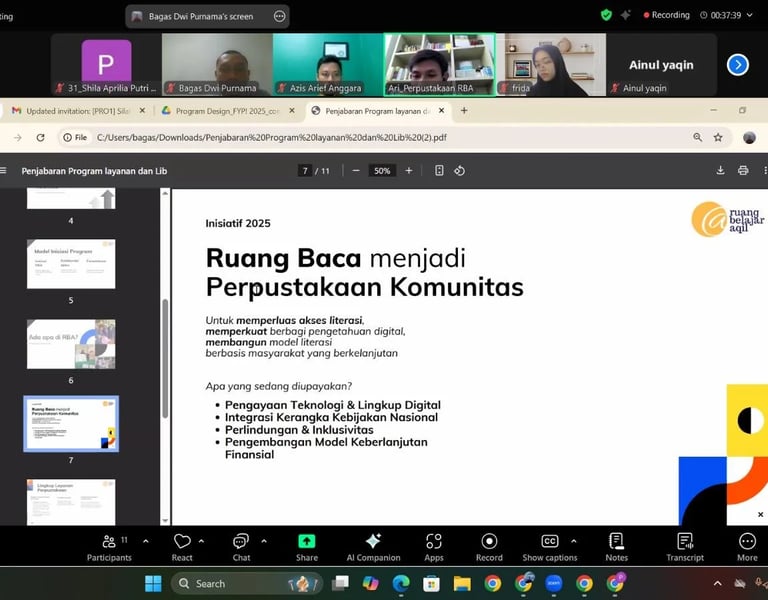Toggle the PDF sidebar menu

(x=3, y=171)
